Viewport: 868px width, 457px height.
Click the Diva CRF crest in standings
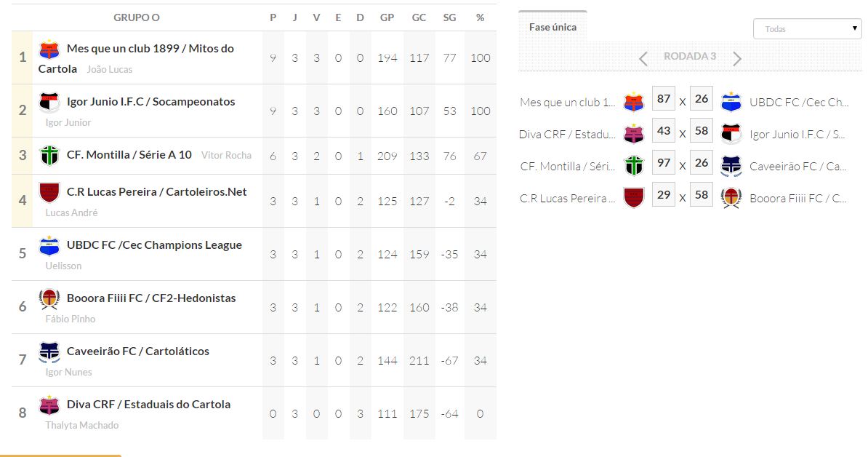pos(49,405)
